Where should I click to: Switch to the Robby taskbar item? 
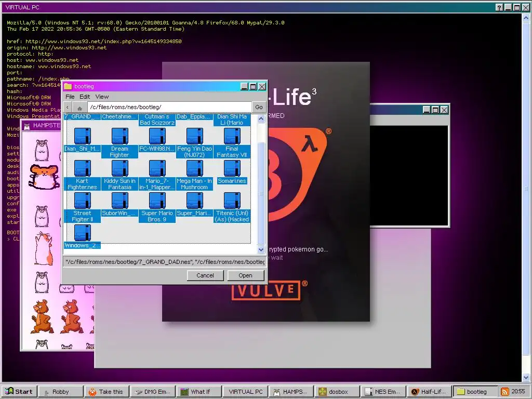point(61,392)
